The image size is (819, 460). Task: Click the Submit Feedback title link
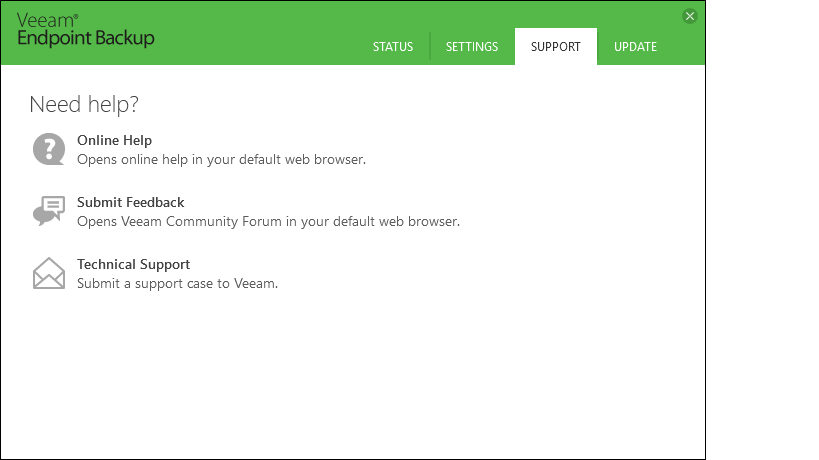[x=131, y=202]
